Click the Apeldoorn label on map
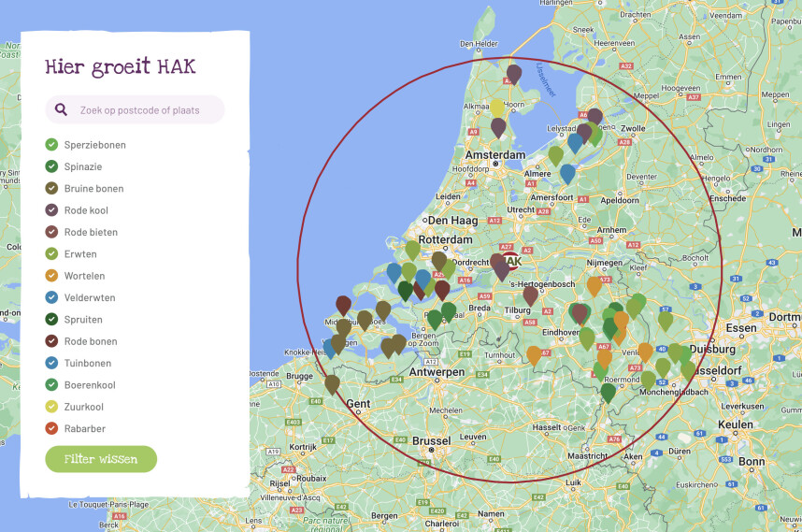The image size is (802, 532). click(620, 200)
